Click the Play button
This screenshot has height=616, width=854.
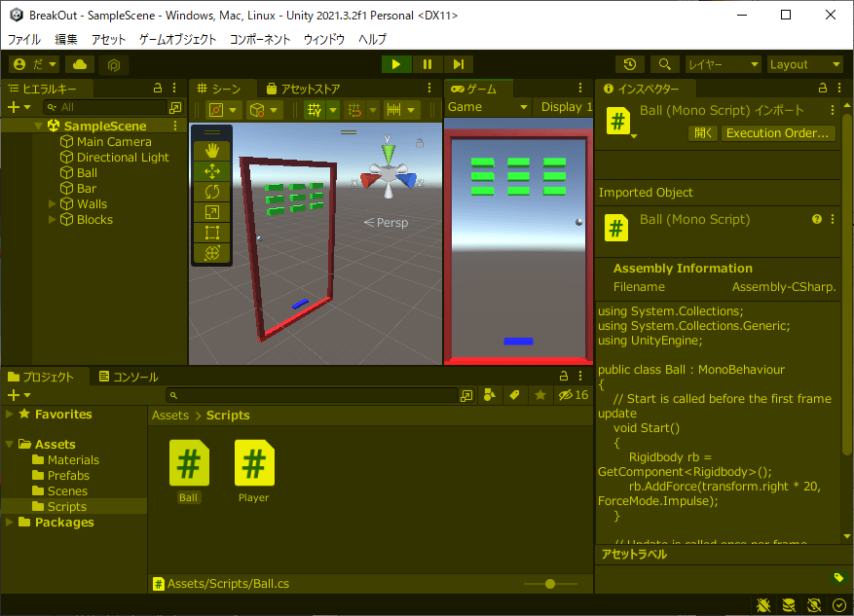(396, 64)
